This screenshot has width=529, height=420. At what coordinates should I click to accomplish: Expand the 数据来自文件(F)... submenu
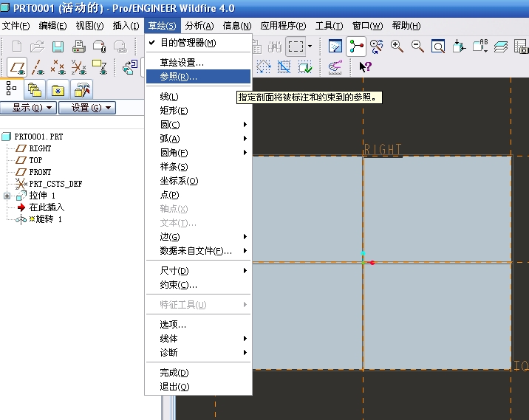198,251
